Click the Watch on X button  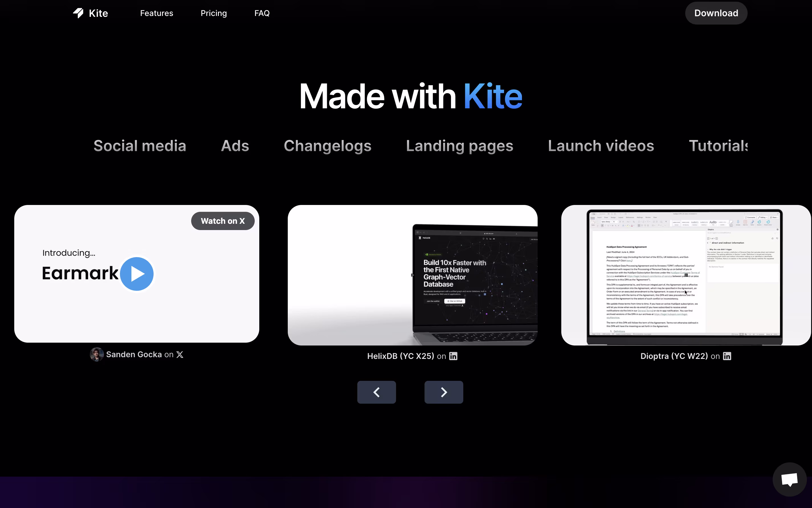(223, 221)
